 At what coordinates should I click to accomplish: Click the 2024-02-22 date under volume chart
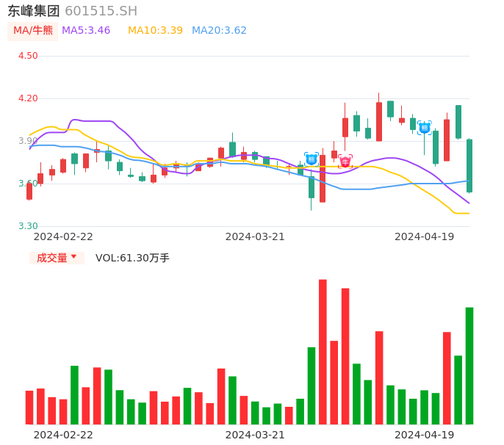63,435
